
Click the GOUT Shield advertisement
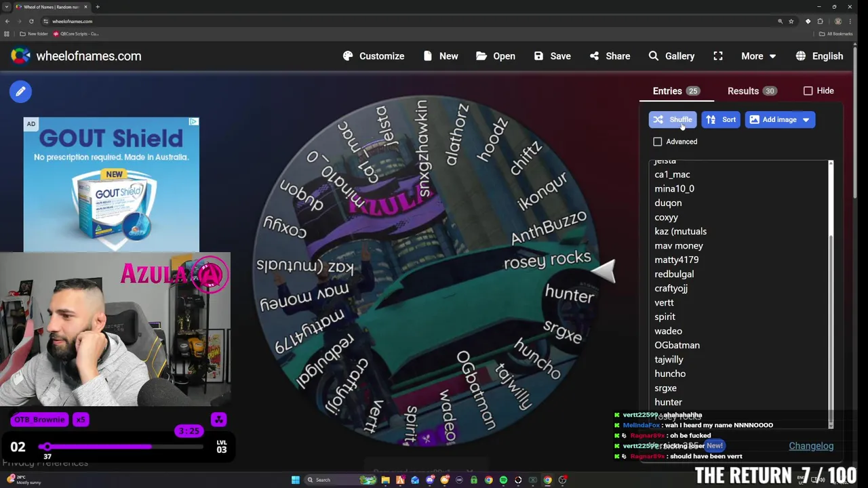click(111, 184)
